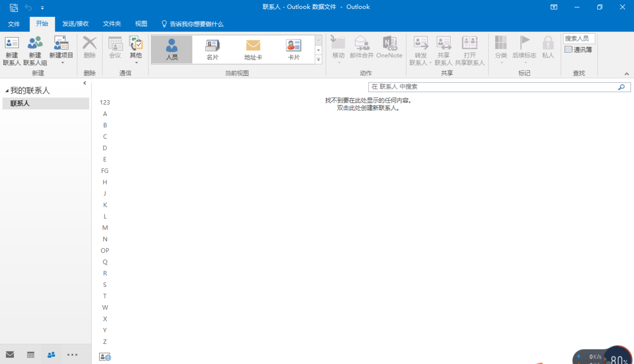Open the 移动 dropdown
This screenshot has height=364, width=634.
[339, 50]
